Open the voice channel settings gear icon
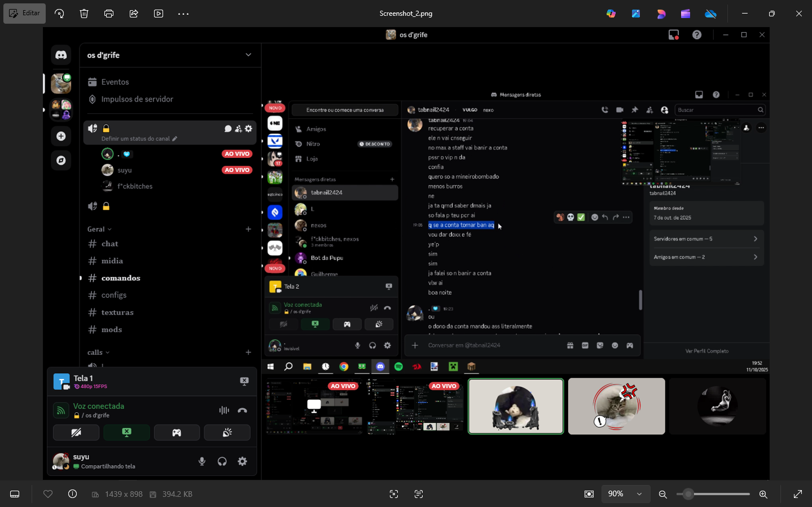Image resolution: width=812 pixels, height=507 pixels. (x=248, y=129)
